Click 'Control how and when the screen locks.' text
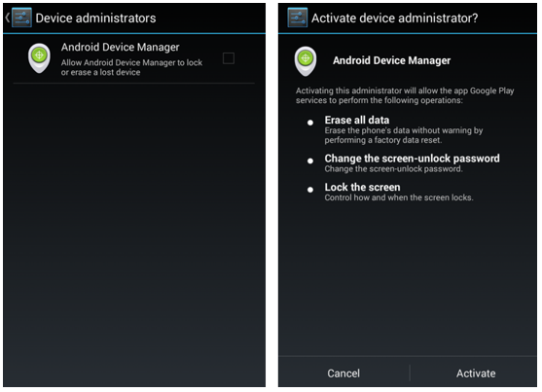The height and width of the screenshot is (392, 542). (x=399, y=197)
